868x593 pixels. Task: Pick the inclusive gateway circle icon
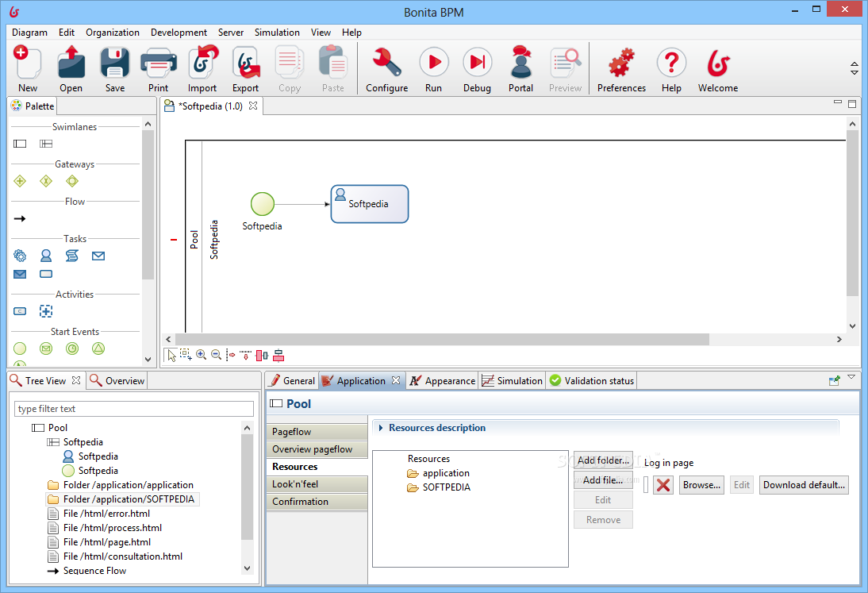(x=72, y=181)
